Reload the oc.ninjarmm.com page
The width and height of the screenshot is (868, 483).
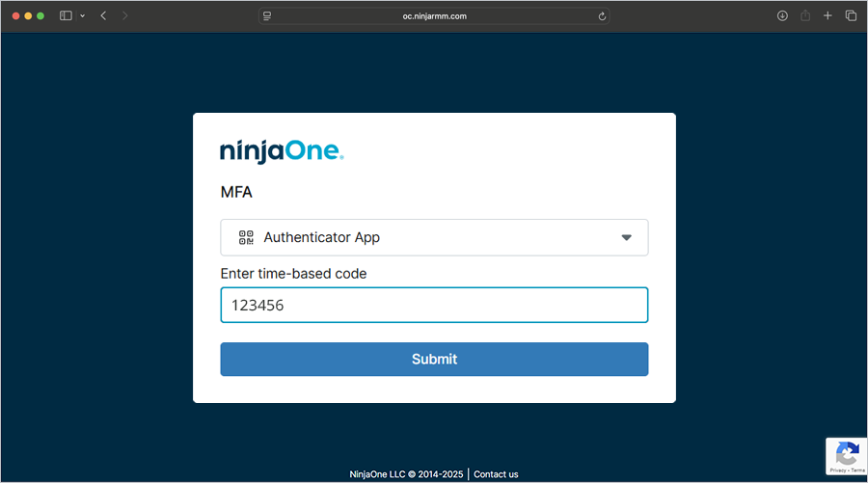coord(603,16)
